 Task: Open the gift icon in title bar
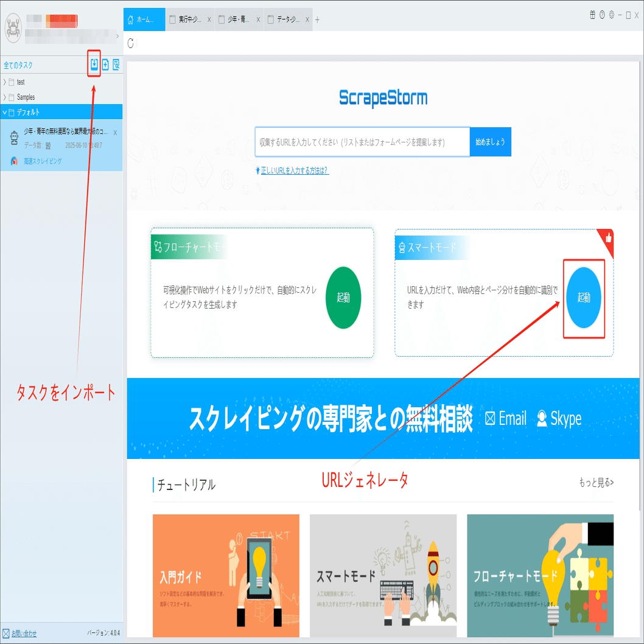coord(592,15)
